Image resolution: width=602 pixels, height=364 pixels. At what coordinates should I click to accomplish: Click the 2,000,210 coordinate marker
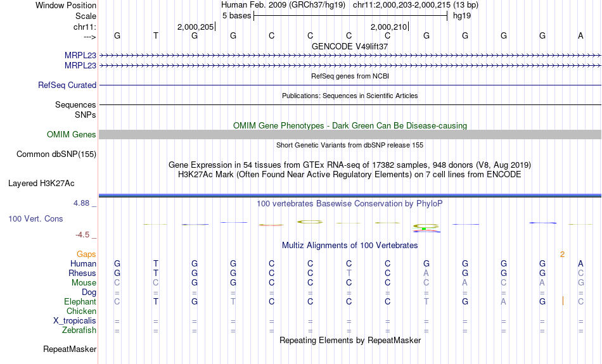click(388, 27)
